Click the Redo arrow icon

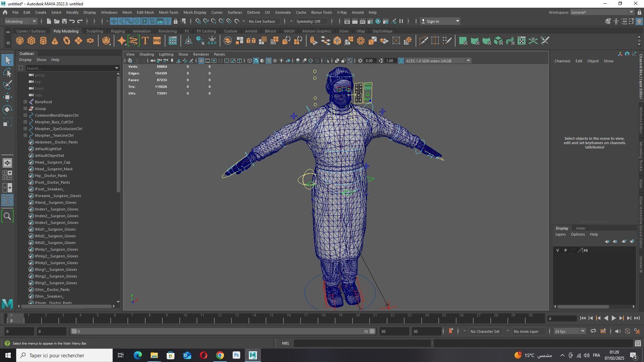click(x=80, y=21)
